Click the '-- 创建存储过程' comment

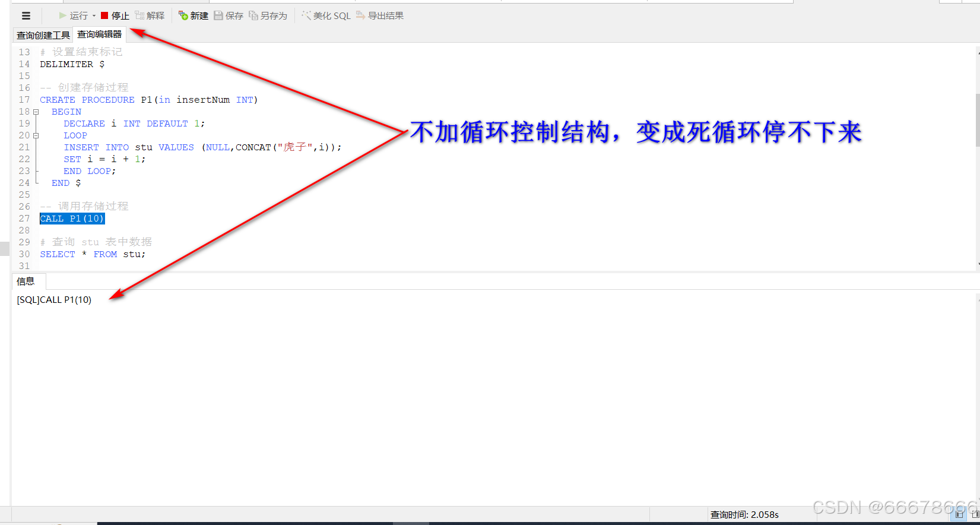[84, 88]
